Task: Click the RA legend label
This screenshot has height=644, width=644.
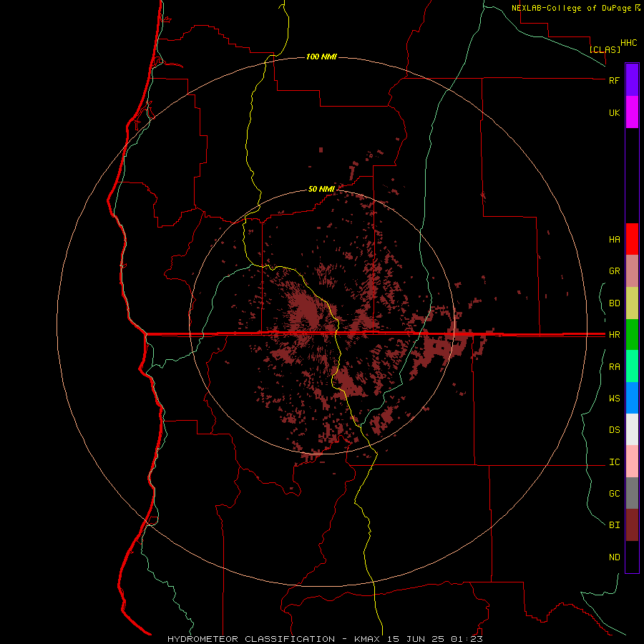Action: point(614,367)
